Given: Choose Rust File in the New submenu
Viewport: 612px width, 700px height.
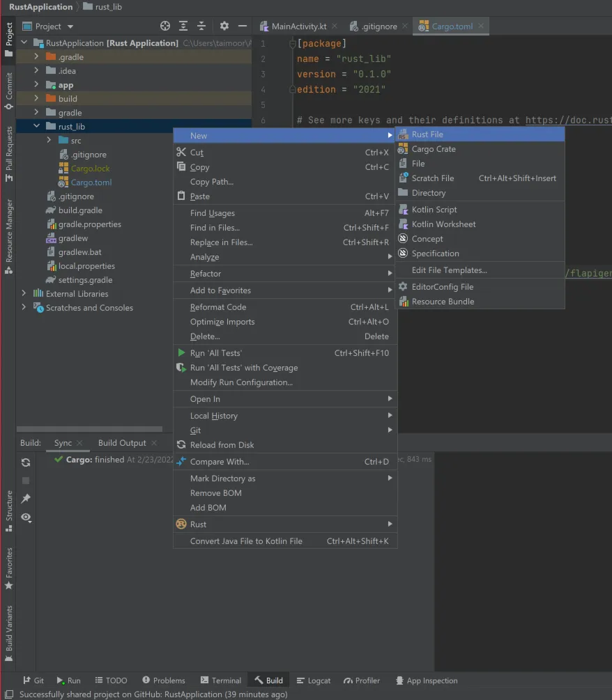Looking at the screenshot, I should 480,134.
